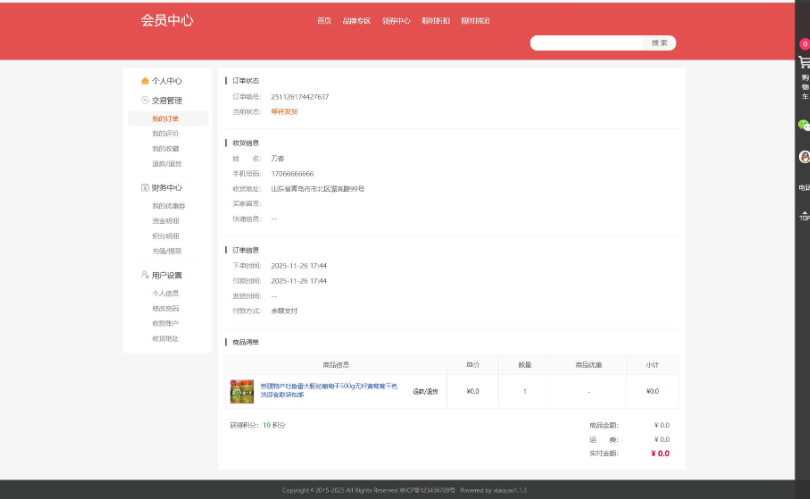Click the 财务中心 section icon
810x499 pixels.
click(x=145, y=188)
